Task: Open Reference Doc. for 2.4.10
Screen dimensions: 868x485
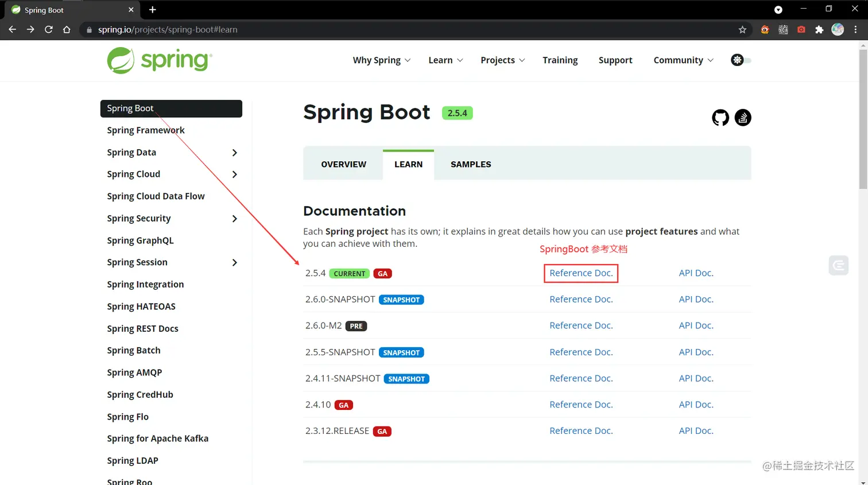Action: (581, 405)
